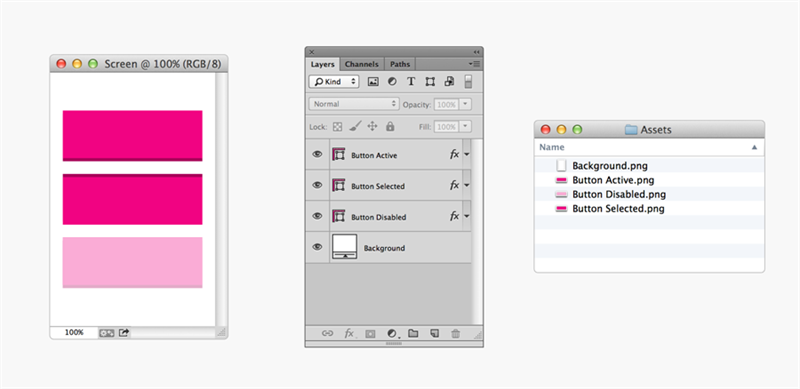Filter layers by shape layer icon
The image size is (800, 389).
(x=430, y=82)
